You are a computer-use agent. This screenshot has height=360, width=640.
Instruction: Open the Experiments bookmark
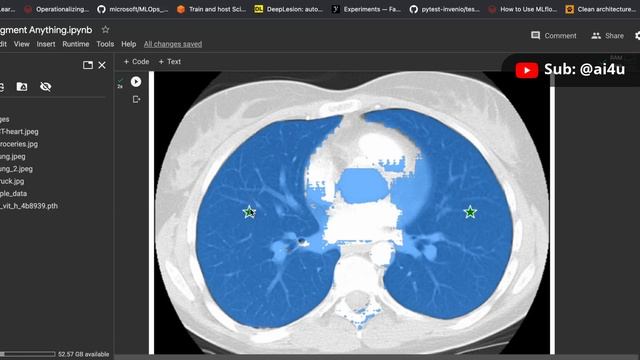pos(366,9)
